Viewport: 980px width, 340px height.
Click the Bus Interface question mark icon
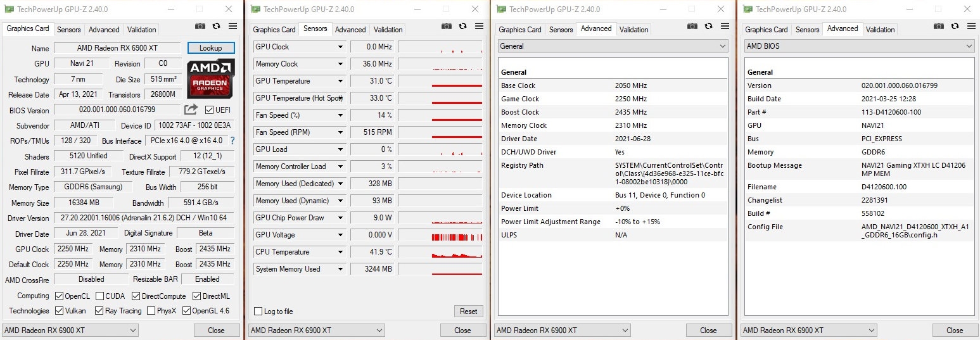(232, 141)
